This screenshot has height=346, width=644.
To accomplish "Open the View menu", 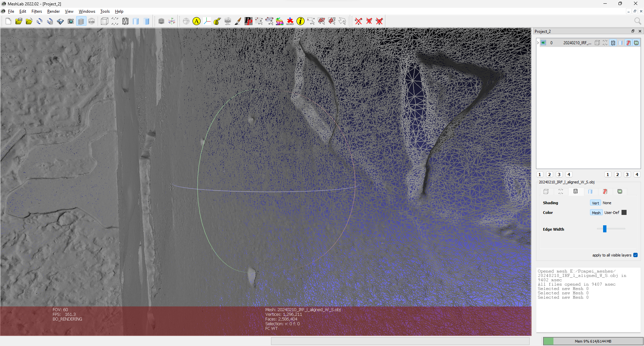I will pyautogui.click(x=69, y=11).
